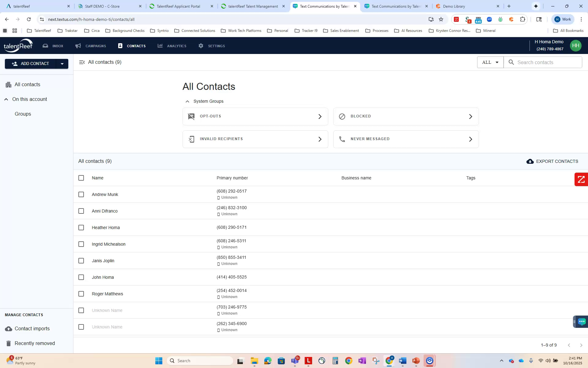View Recently removed contacts

tap(35, 343)
